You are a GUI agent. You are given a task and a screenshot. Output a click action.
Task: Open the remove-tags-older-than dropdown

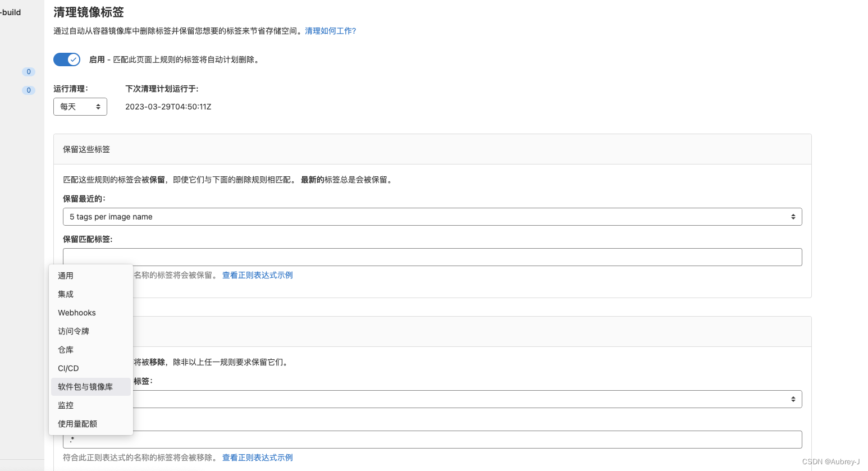point(432,399)
